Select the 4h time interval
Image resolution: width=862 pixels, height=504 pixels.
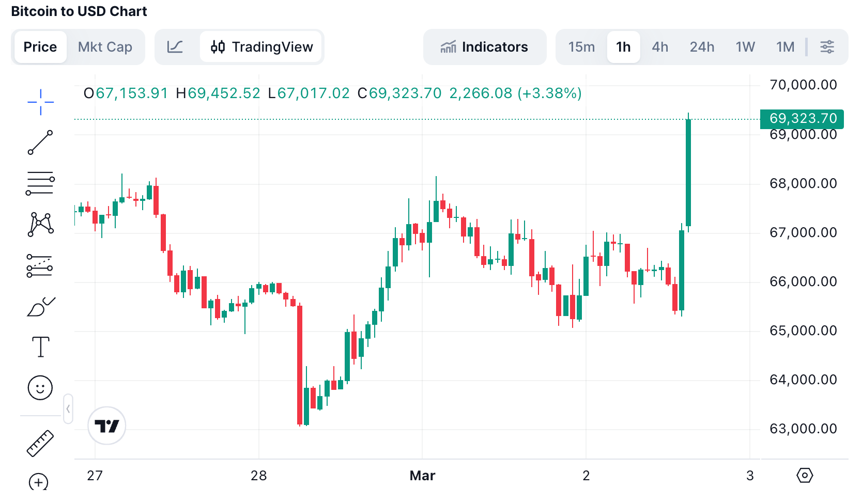point(660,47)
